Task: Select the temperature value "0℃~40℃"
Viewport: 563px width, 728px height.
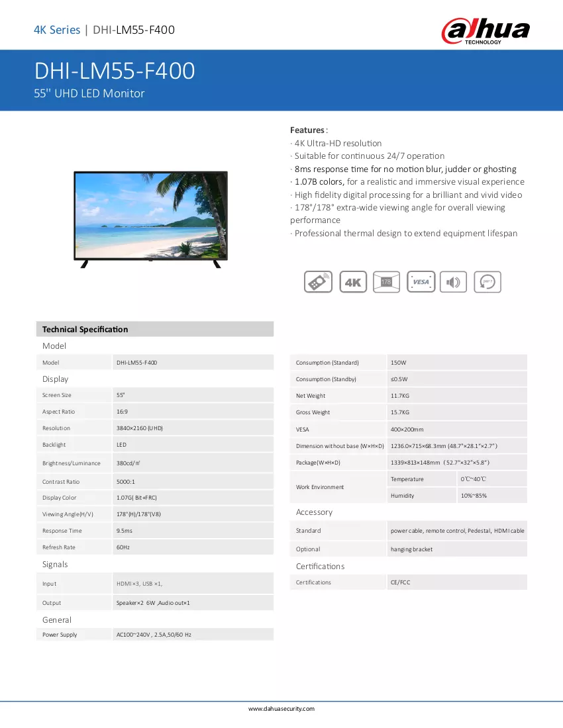Action: (x=474, y=479)
